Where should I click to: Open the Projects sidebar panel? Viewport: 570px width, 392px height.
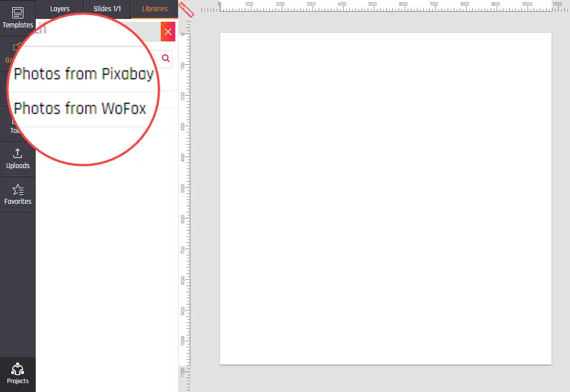tap(18, 374)
